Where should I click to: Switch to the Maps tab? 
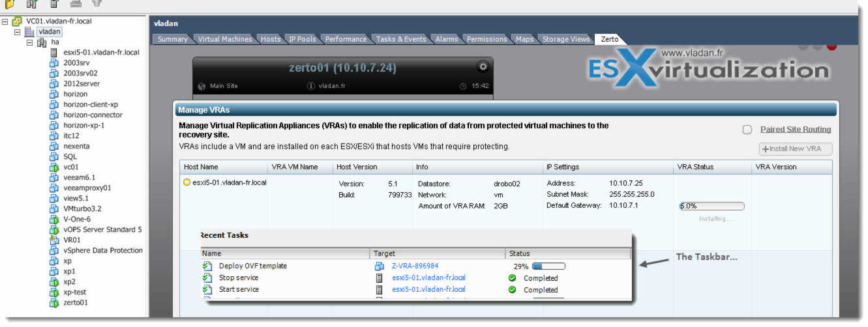524,39
